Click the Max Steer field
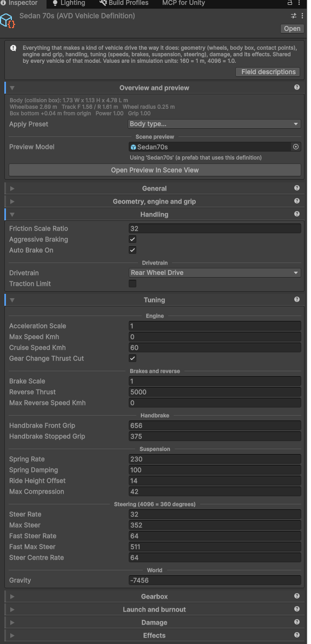 (215, 525)
